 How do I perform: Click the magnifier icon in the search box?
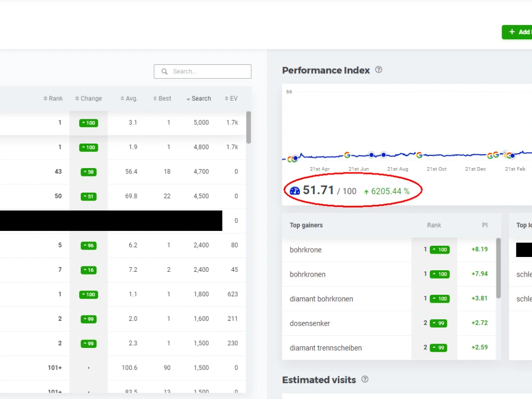pos(164,72)
